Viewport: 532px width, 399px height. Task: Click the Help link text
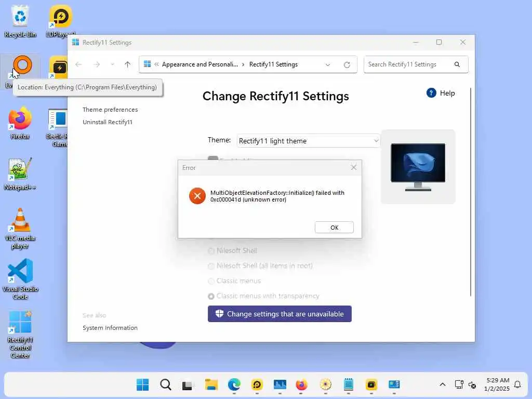447,93
